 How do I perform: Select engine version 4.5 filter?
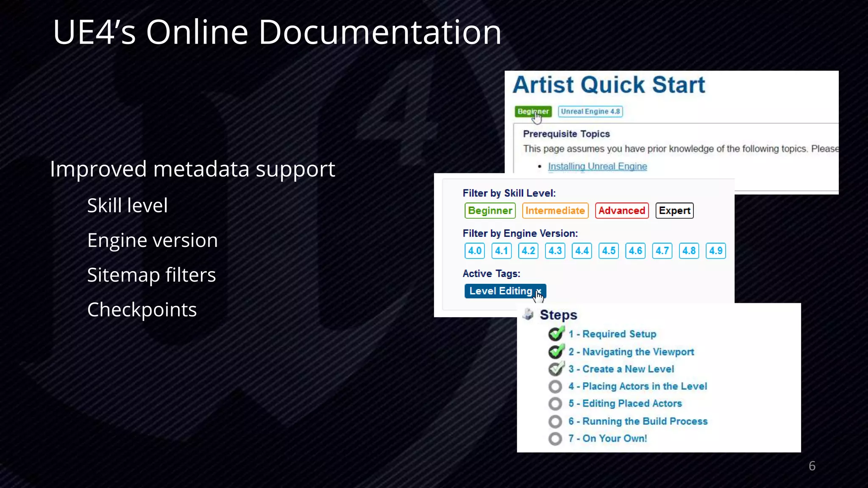click(609, 251)
